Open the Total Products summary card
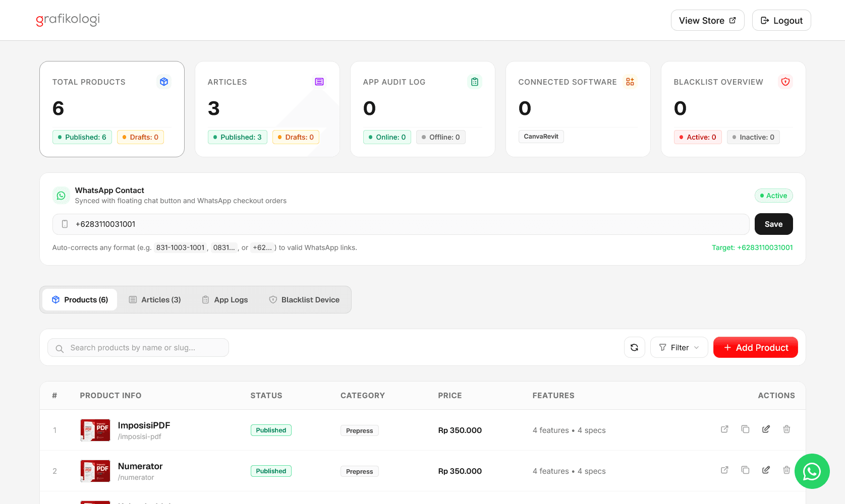Viewport: 845px width, 504px height. [x=112, y=109]
